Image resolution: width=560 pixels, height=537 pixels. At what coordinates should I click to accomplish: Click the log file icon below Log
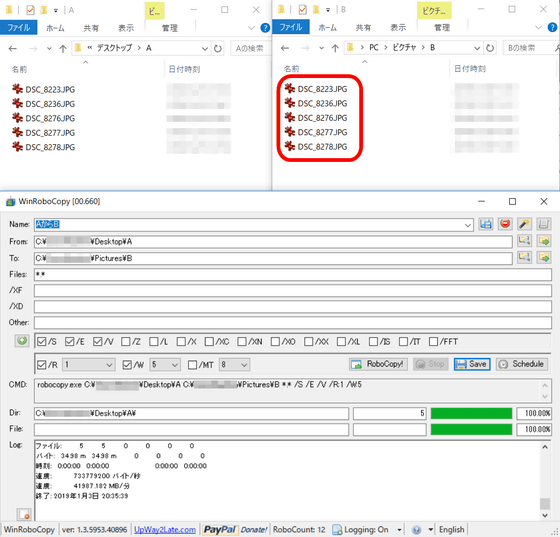click(x=24, y=515)
